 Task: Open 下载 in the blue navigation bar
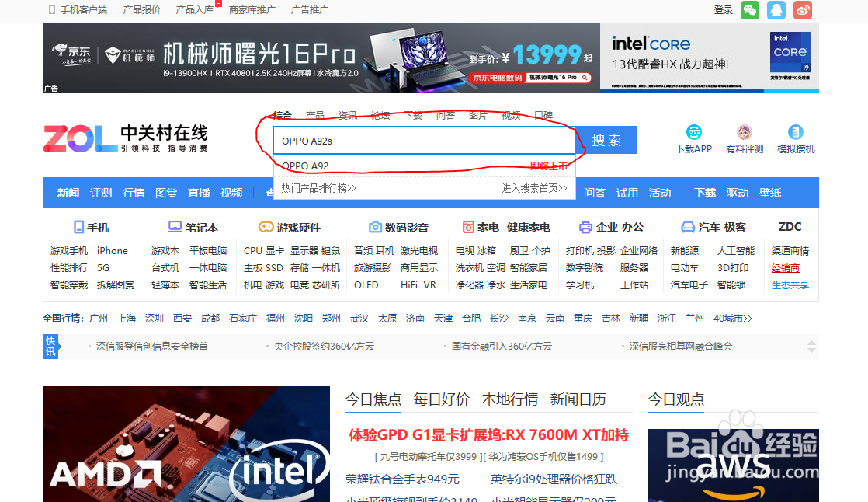click(x=705, y=193)
